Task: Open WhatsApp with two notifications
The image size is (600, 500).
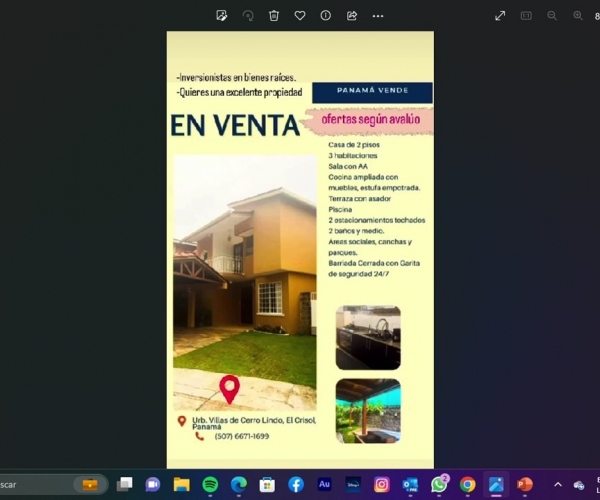Action: click(x=439, y=484)
